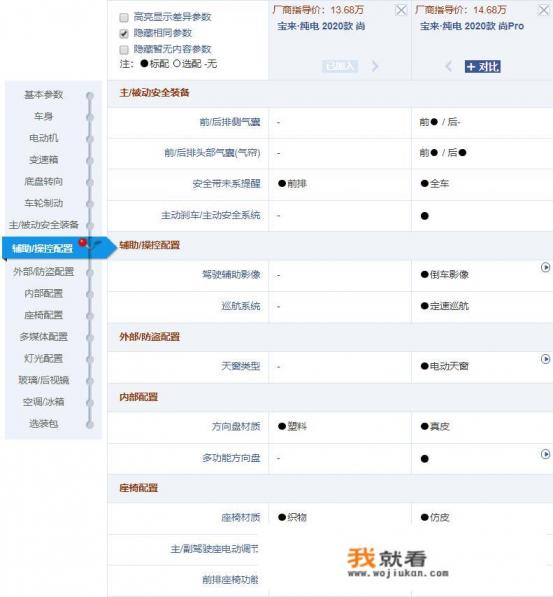Image resolution: width=553 pixels, height=597 pixels.
Task: Click the 主/副驾驶座电动调节 row label
Action: tap(214, 549)
